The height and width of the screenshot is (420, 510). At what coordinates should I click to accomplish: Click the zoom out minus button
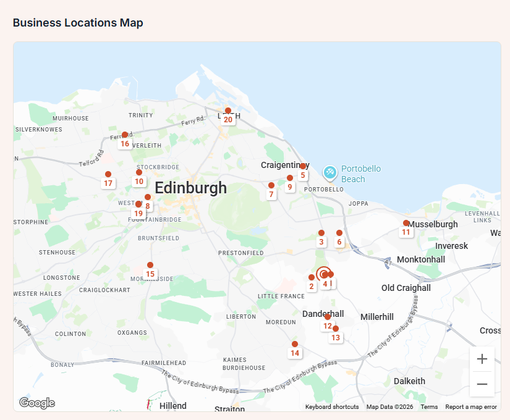tap(482, 384)
